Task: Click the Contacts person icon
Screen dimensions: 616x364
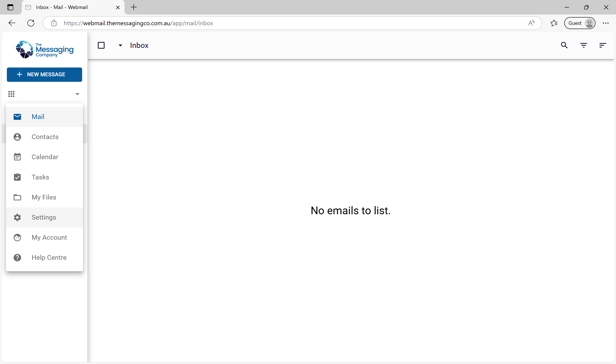Action: (x=17, y=137)
